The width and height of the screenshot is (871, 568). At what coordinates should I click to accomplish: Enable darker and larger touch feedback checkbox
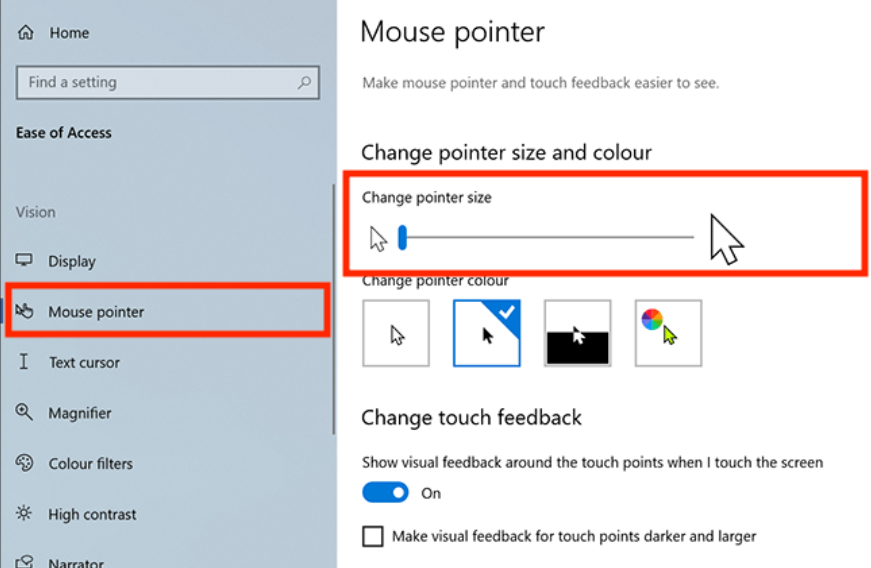373,537
